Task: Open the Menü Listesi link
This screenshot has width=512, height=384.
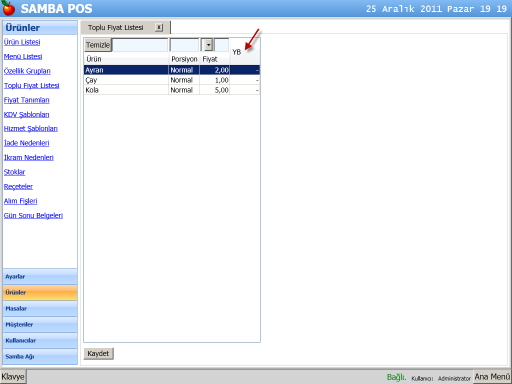Action: tap(23, 56)
